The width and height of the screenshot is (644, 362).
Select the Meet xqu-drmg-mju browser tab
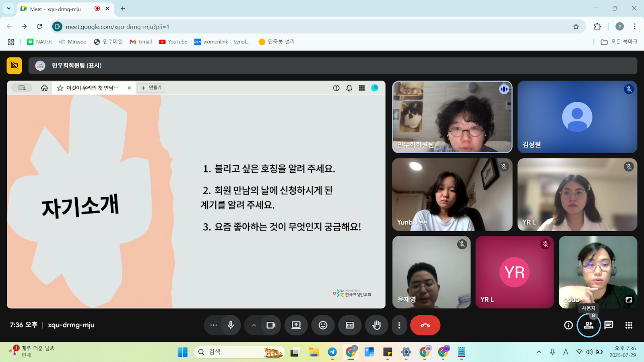click(65, 9)
